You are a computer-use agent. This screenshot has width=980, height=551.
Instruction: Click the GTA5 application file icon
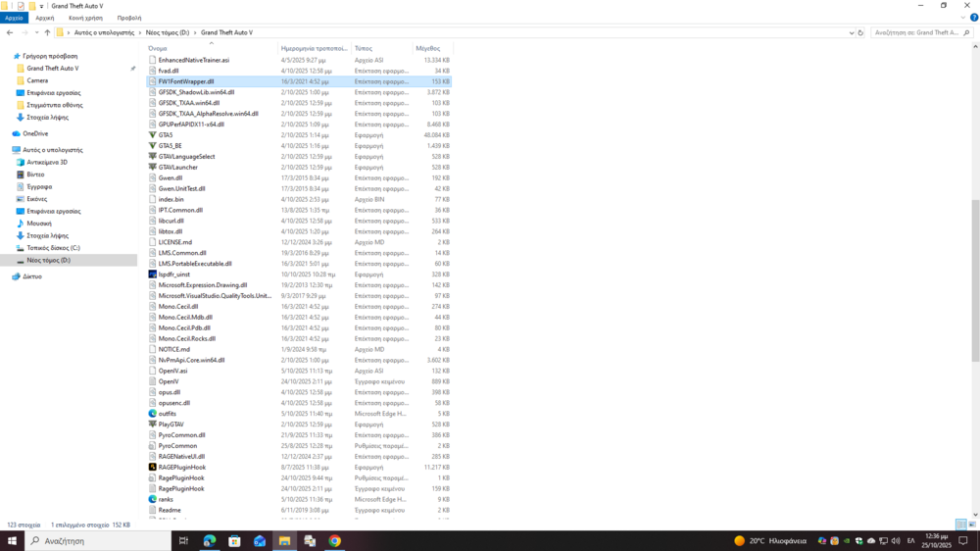[152, 135]
